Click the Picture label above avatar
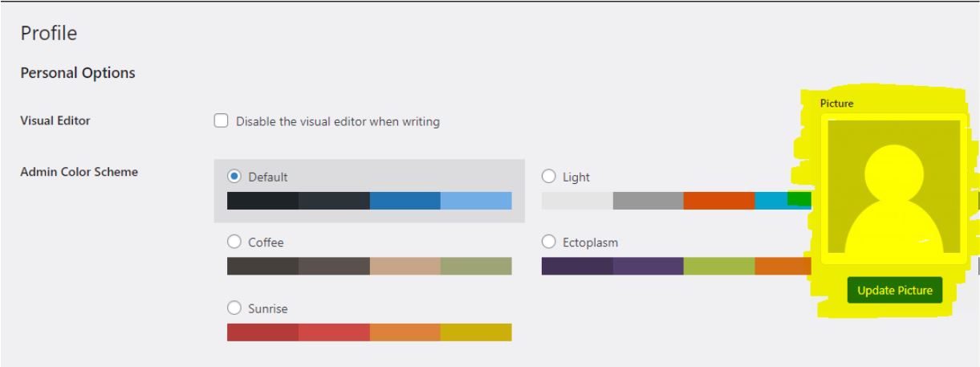This screenshot has height=367, width=980. point(836,104)
